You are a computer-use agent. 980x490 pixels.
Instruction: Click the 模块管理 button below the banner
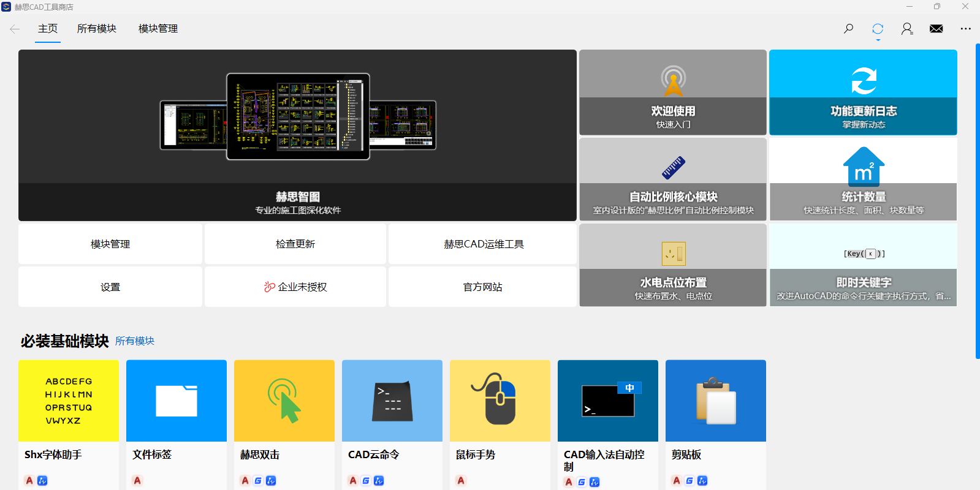click(x=110, y=244)
